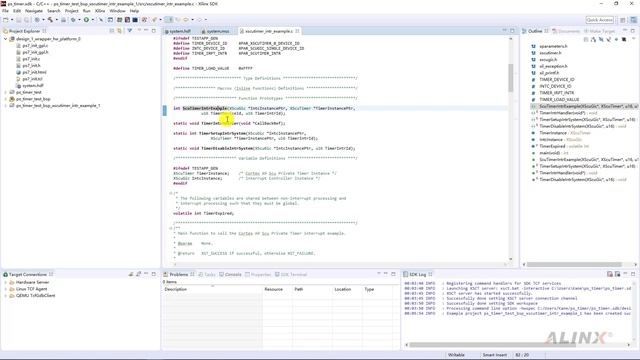
Task: Click the editor vertical scrollbar thumb
Action: click(511, 78)
